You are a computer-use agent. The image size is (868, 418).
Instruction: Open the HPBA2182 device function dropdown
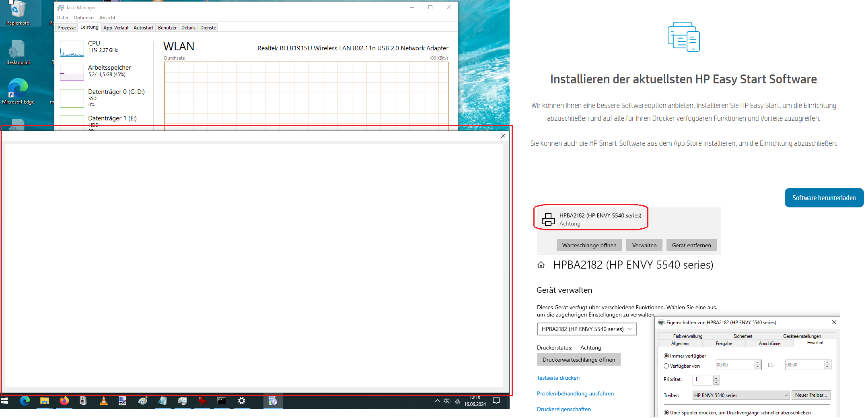[x=586, y=329]
